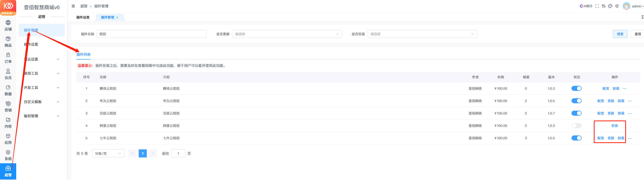
Task: Expand the 开发工具 submenu
Action: 42,88
